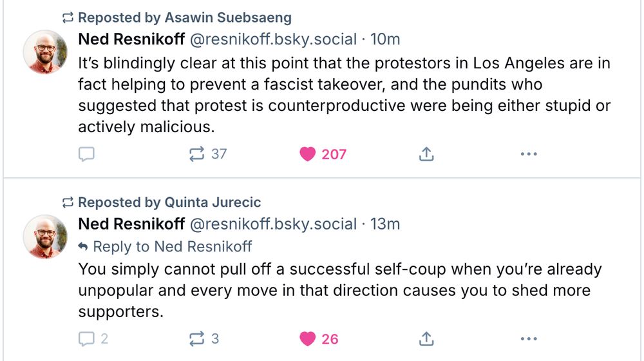Open more options for the 10m post

click(x=529, y=154)
